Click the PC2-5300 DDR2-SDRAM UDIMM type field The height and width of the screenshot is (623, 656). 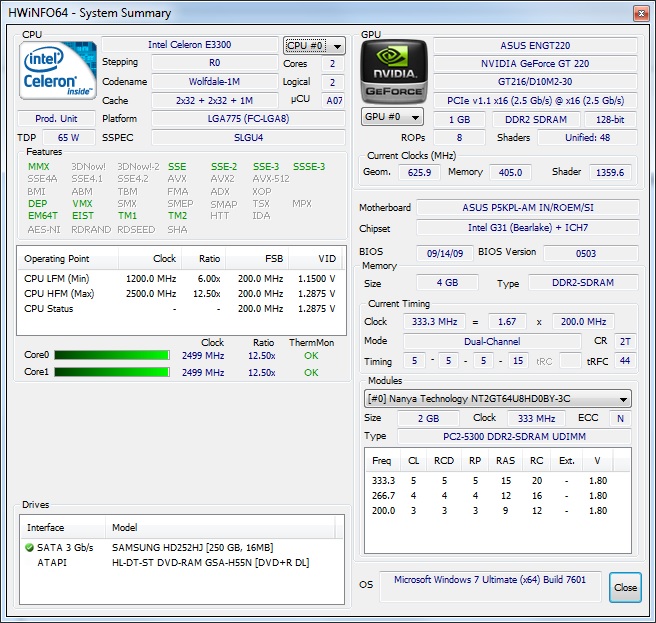[514, 436]
